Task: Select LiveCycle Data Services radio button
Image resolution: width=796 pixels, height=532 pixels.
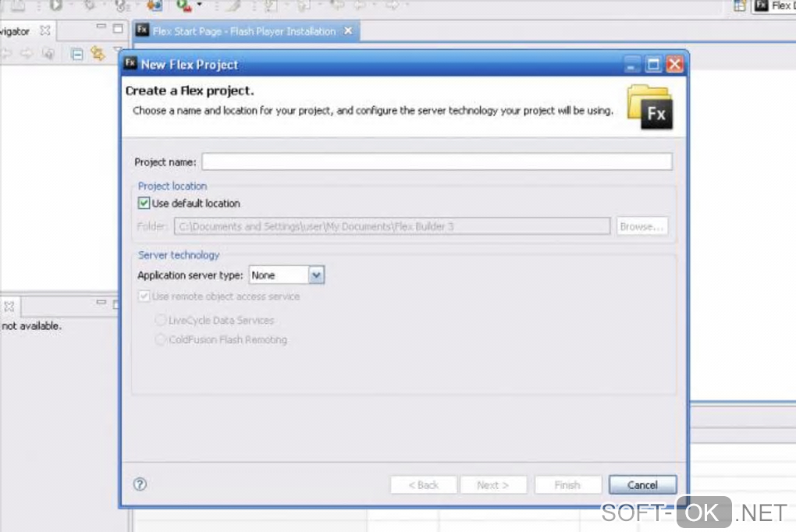Action: point(161,320)
